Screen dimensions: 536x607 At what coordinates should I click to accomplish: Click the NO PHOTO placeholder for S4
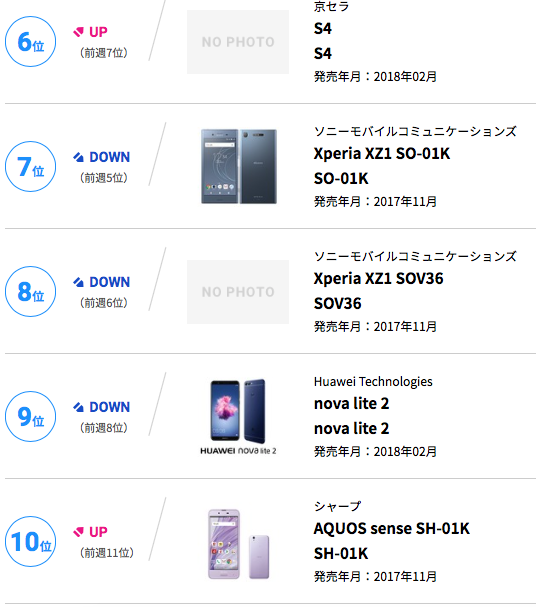point(238,42)
